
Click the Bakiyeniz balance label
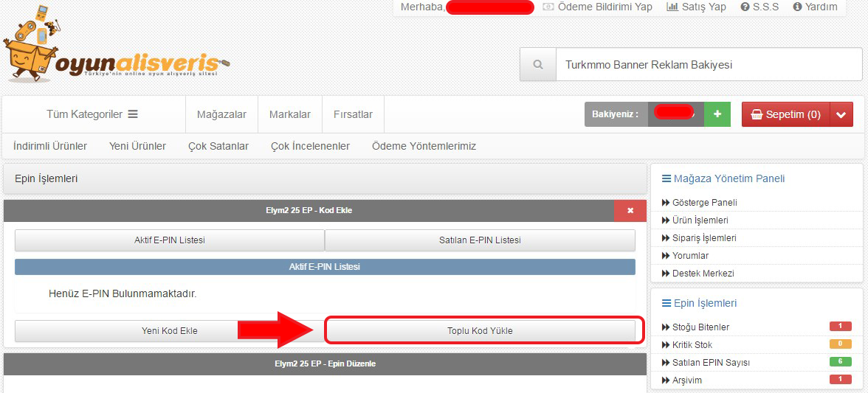[616, 114]
